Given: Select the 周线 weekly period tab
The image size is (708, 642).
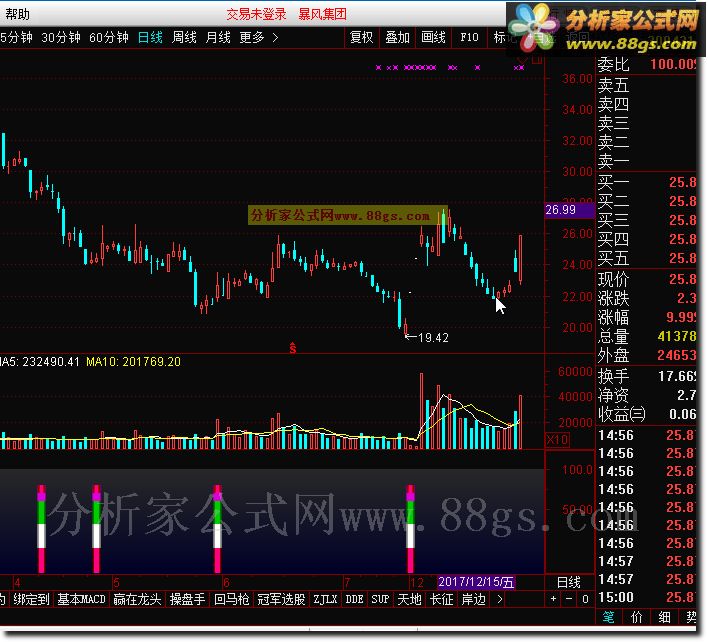Looking at the screenshot, I should click(184, 37).
